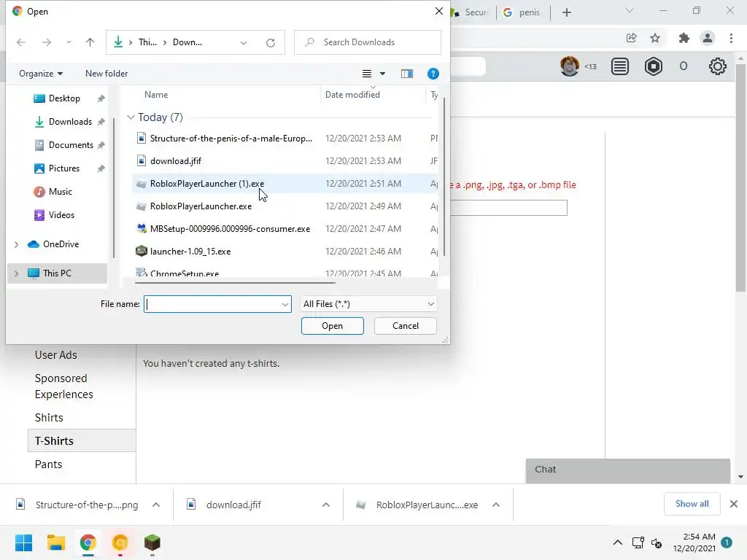Sort files by Name column
This screenshot has width=747, height=560.
pos(156,95)
